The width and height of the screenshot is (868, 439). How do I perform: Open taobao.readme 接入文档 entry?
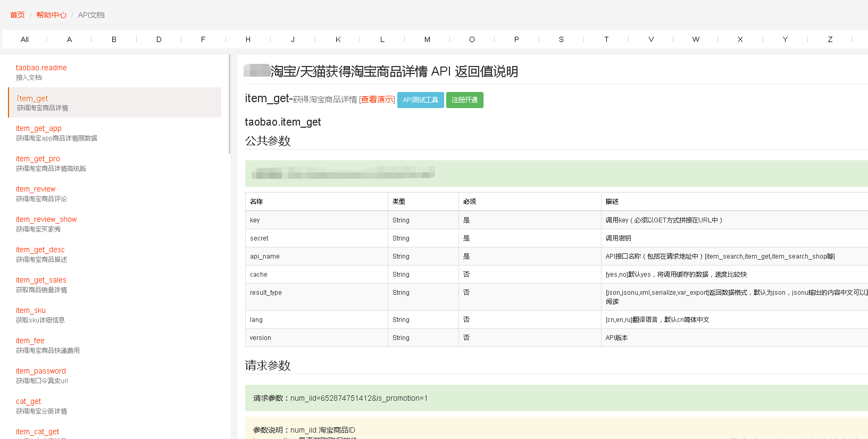pos(115,72)
